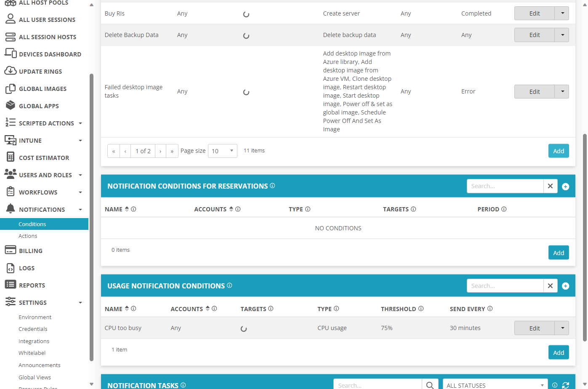Expand the Workflows menu
The width and height of the screenshot is (588, 389).
[80, 192]
